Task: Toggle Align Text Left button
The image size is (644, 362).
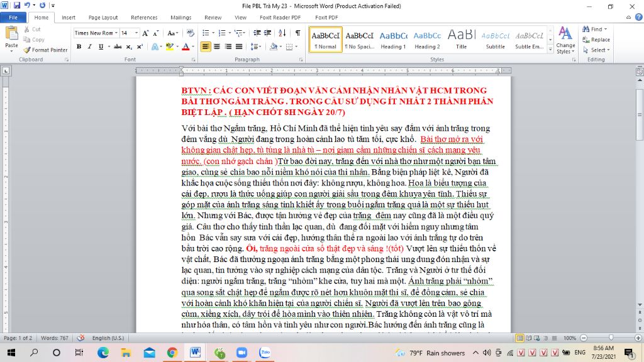Action: (206, 47)
